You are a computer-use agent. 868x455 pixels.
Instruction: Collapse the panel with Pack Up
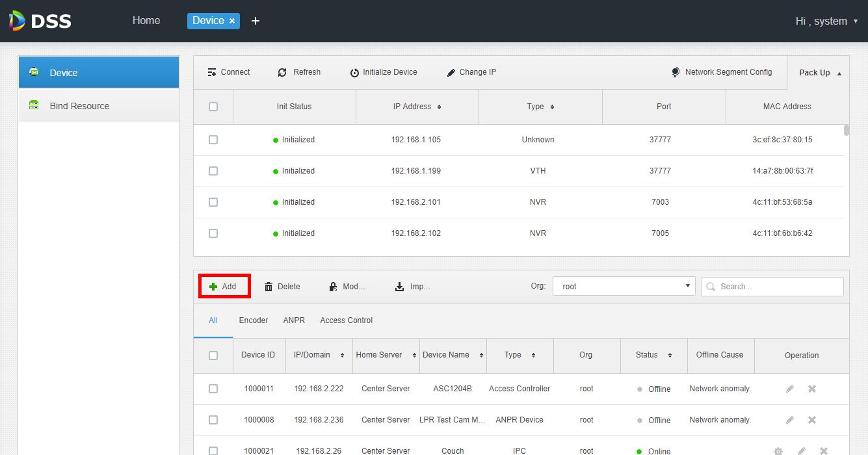[x=820, y=73]
